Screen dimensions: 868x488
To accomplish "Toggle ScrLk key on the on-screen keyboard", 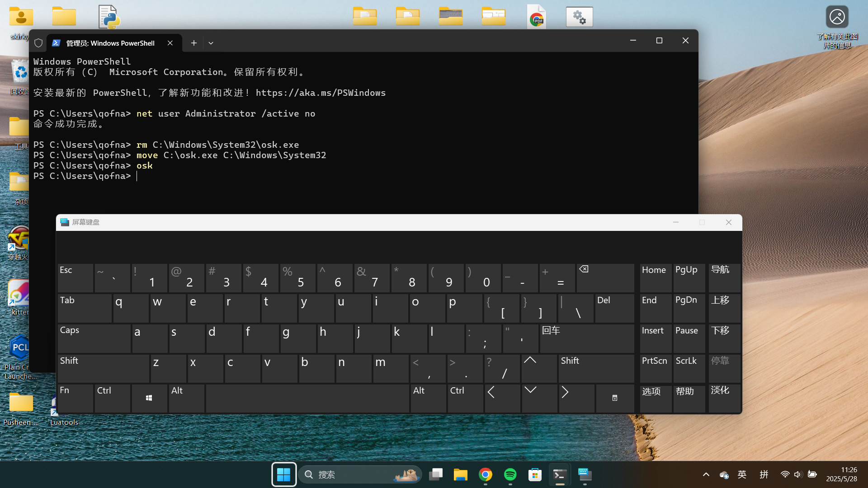I will click(x=689, y=368).
